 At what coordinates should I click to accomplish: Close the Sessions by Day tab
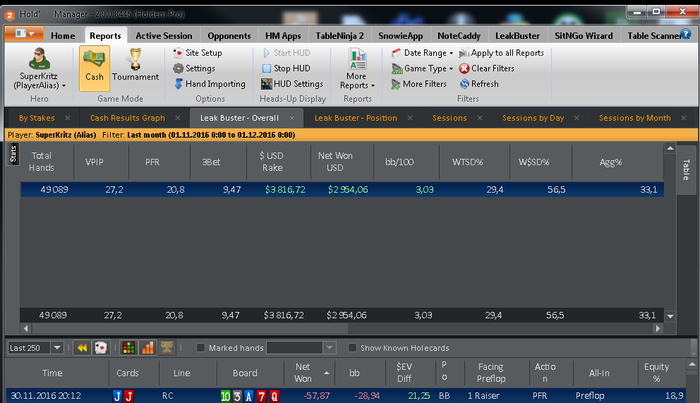(x=576, y=118)
